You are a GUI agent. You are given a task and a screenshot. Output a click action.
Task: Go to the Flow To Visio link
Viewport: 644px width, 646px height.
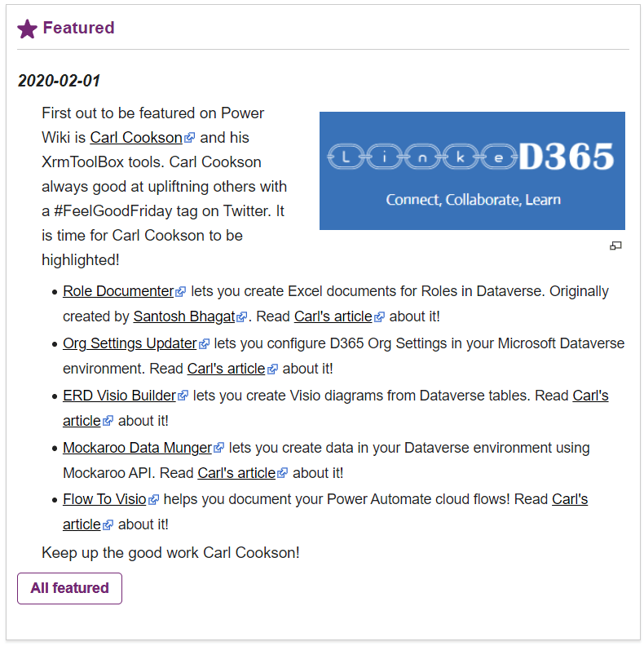tap(104, 499)
